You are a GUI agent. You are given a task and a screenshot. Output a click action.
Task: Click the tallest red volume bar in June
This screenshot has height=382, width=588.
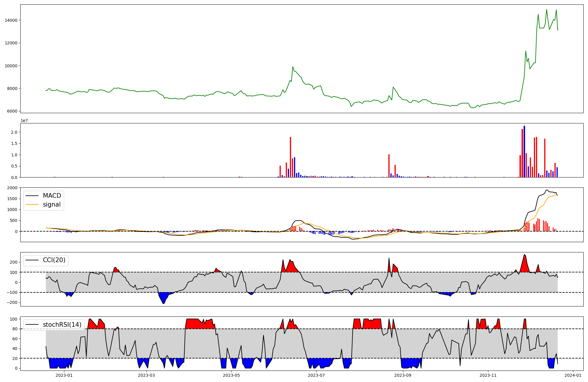pos(290,157)
